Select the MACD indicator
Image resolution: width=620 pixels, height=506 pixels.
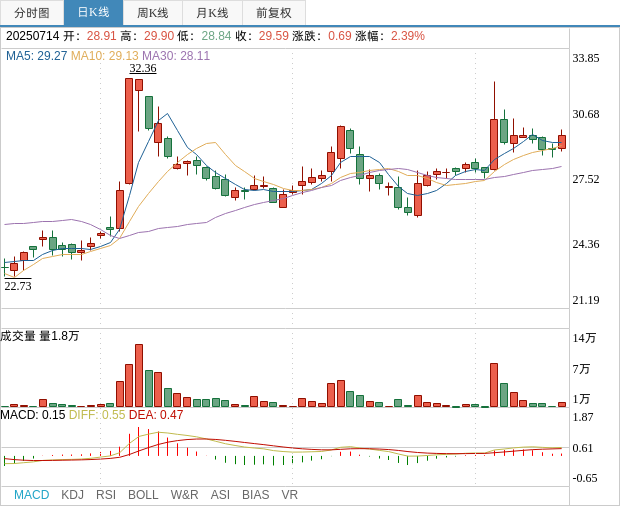(x=32, y=495)
